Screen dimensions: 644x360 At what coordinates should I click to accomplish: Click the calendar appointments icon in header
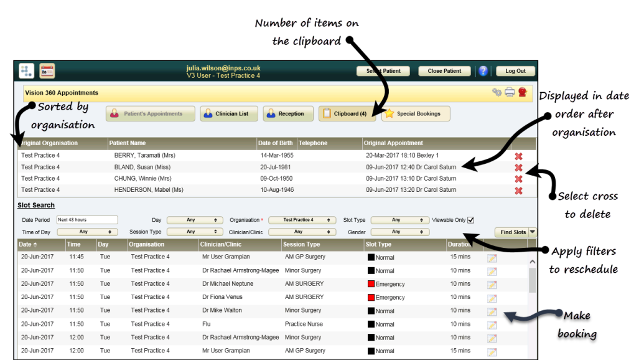pyautogui.click(x=47, y=71)
